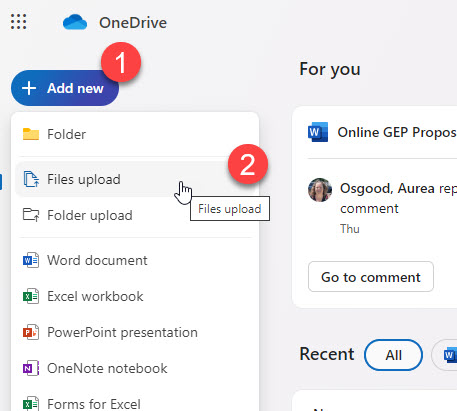Click the Folder upload icon
The image size is (457, 411).
[x=31, y=215]
